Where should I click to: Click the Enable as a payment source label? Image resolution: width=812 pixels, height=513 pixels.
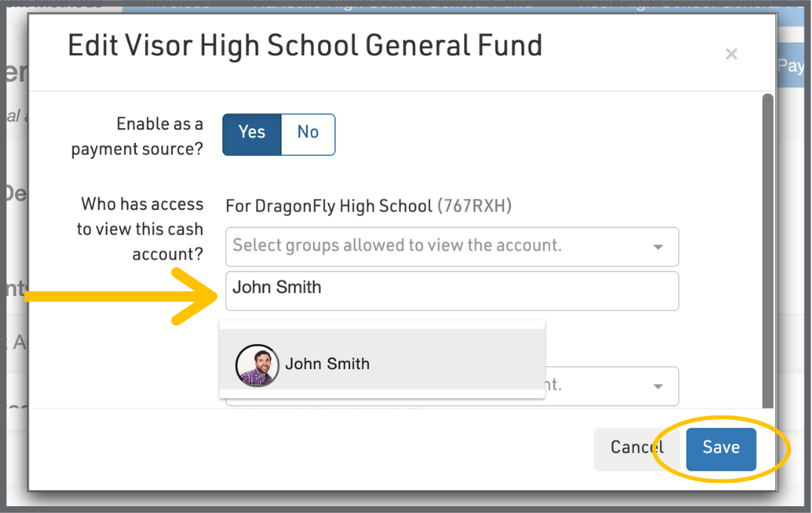tap(138, 136)
